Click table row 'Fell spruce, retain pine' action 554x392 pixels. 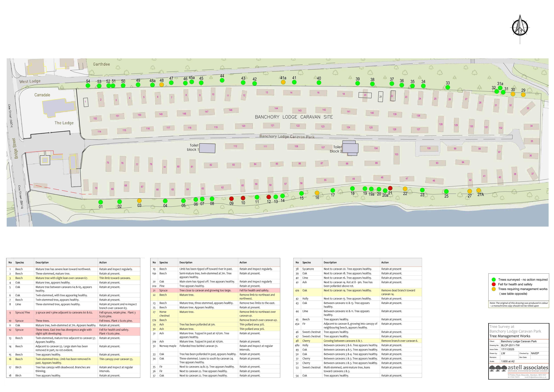[x=119, y=314]
